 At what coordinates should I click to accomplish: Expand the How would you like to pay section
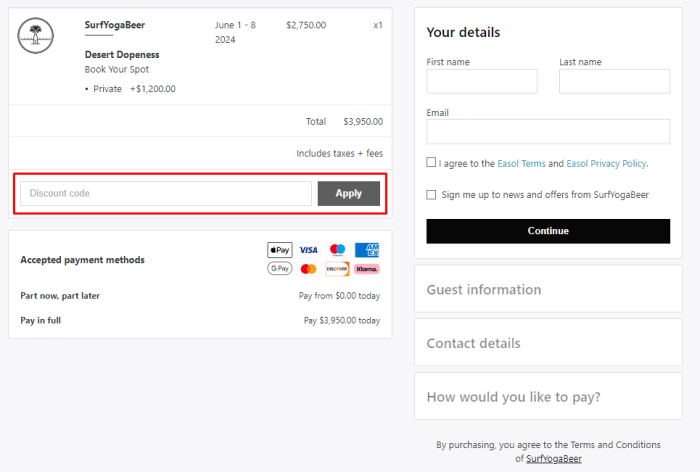click(548, 396)
